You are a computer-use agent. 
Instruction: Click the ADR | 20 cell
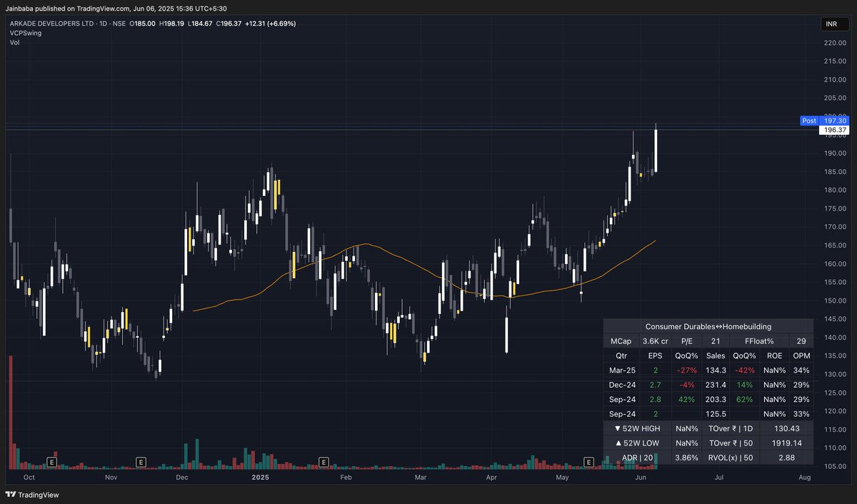[x=638, y=458]
